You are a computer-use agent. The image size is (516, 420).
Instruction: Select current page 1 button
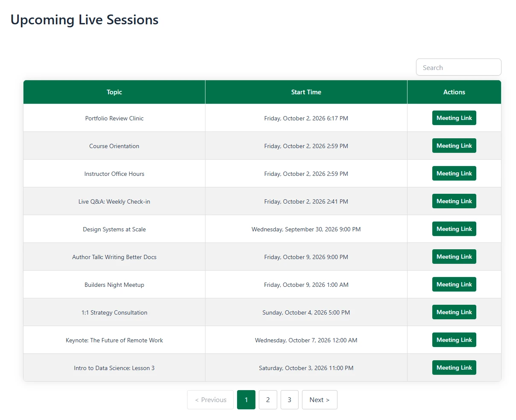[246, 400]
